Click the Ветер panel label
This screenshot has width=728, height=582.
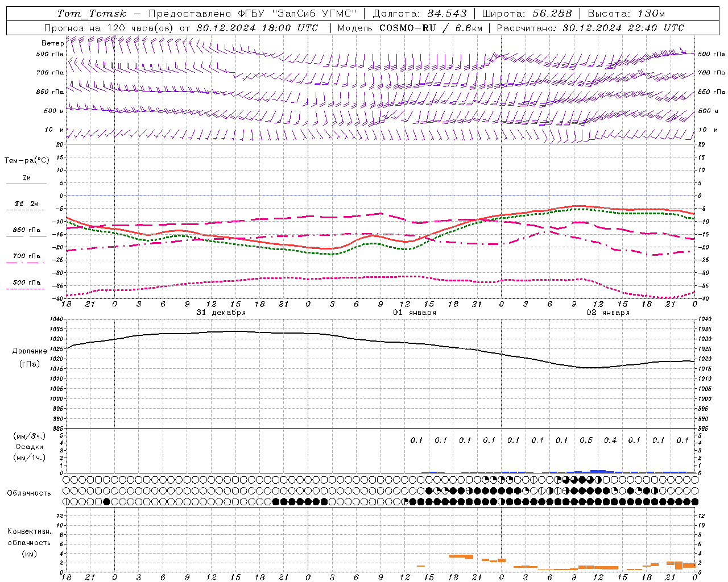52,43
